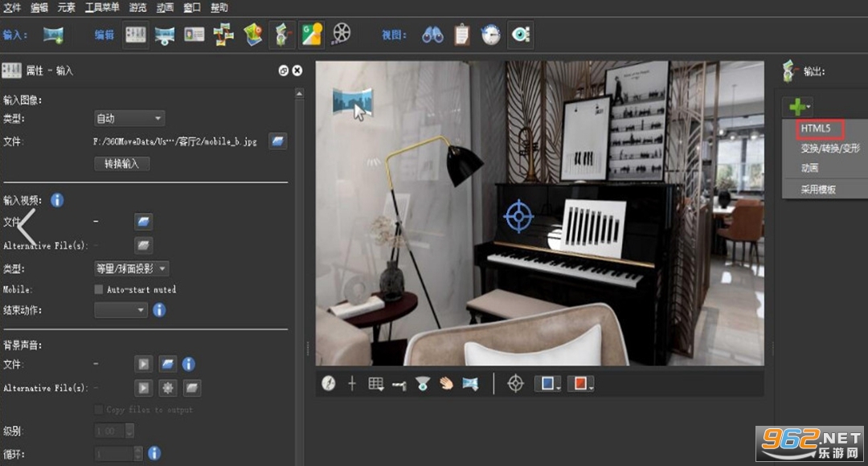Image resolution: width=868 pixels, height=466 pixels.
Task: Close the 属性 - 输入 panel
Action: pos(297,70)
